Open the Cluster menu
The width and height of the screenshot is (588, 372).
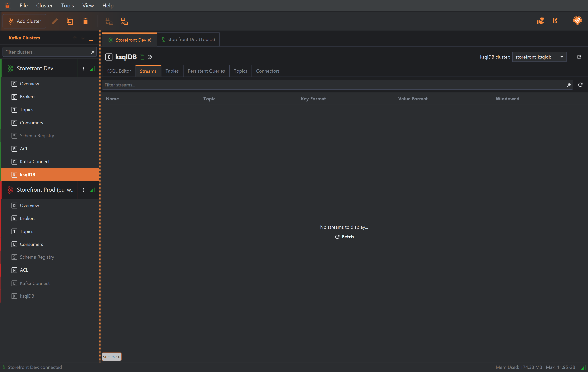pyautogui.click(x=44, y=5)
